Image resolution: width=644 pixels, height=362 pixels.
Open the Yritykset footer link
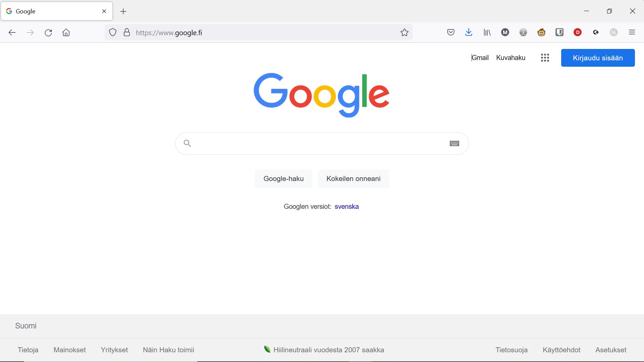coord(114,350)
